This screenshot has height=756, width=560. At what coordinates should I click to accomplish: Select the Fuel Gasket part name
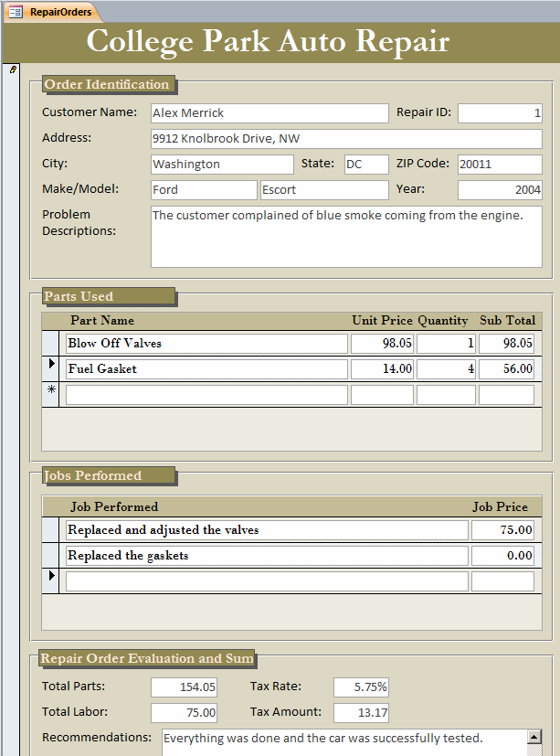(x=206, y=368)
